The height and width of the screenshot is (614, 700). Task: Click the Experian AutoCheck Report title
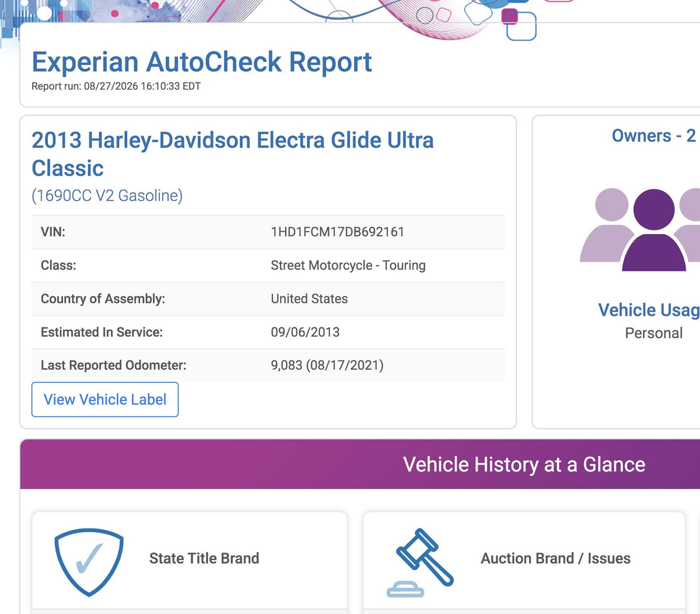coord(201,62)
